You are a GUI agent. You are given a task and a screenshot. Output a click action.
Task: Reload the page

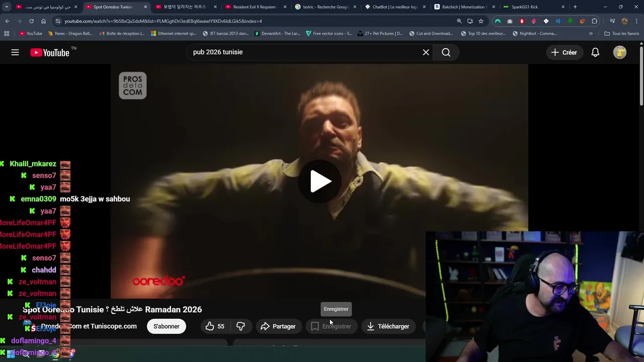[x=31, y=21]
